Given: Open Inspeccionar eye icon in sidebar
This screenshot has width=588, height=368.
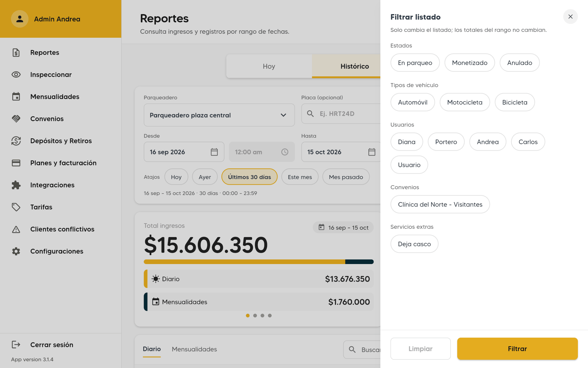Looking at the screenshot, I should click(16, 75).
